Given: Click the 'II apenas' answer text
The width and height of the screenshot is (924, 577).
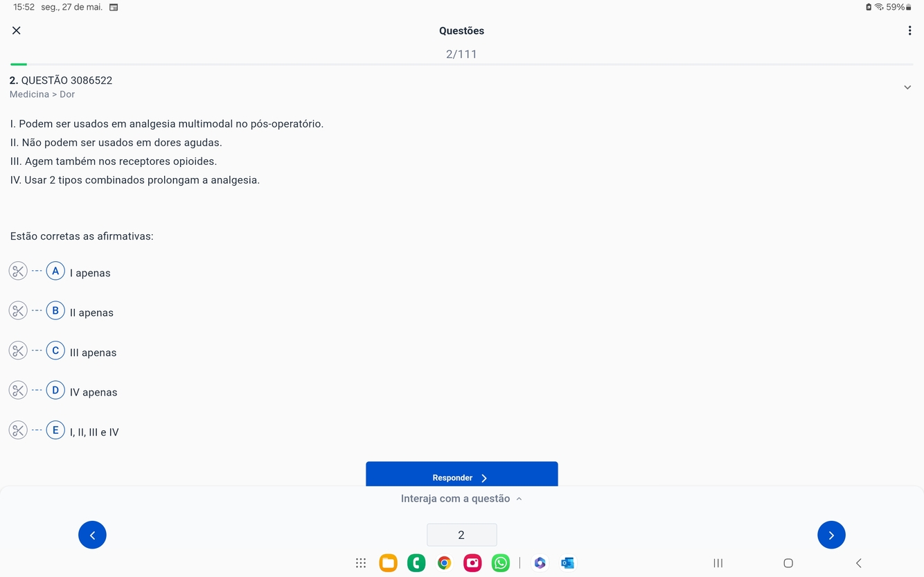Looking at the screenshot, I should pos(91,312).
